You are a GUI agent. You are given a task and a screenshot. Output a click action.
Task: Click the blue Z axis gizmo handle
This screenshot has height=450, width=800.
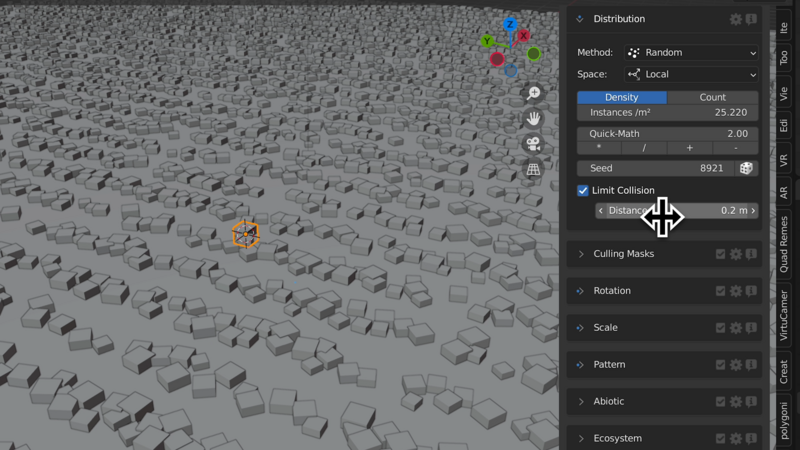pyautogui.click(x=510, y=24)
